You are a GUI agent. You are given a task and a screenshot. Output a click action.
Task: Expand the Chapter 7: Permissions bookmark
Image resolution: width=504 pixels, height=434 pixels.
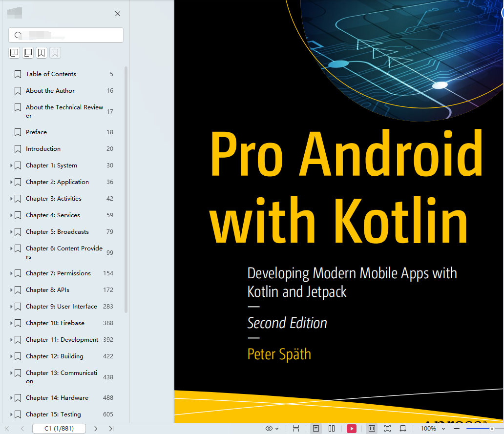[x=11, y=273]
